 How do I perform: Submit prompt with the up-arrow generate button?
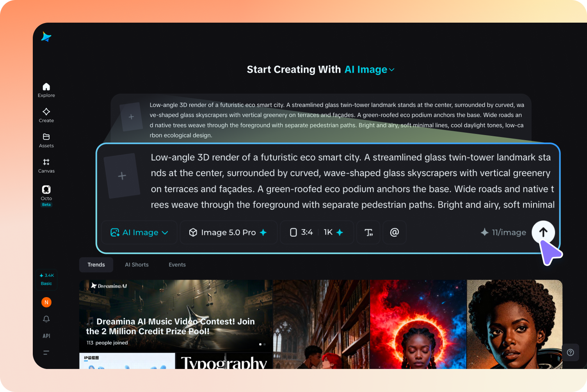[x=543, y=232]
